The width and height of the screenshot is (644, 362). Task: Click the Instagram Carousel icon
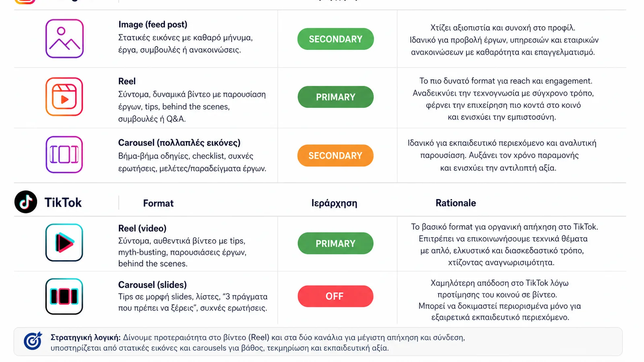pyautogui.click(x=64, y=154)
